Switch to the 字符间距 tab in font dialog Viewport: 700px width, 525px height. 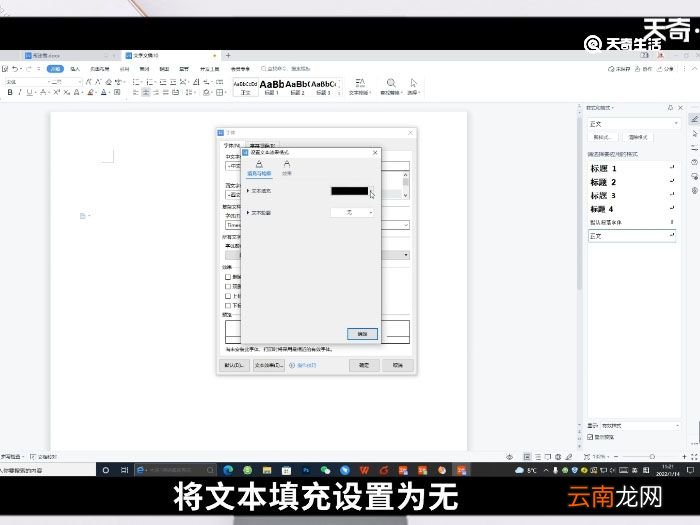[262, 146]
